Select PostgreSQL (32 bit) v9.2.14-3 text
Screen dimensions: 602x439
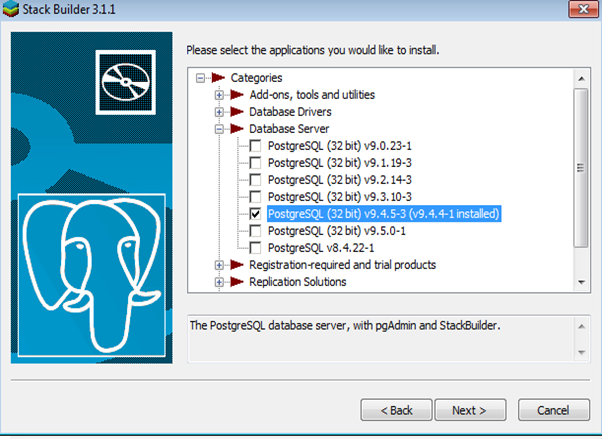click(x=340, y=180)
